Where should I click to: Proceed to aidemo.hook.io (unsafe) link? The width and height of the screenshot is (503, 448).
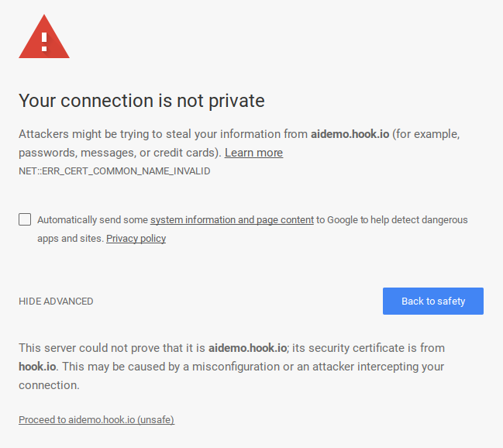tap(96, 420)
